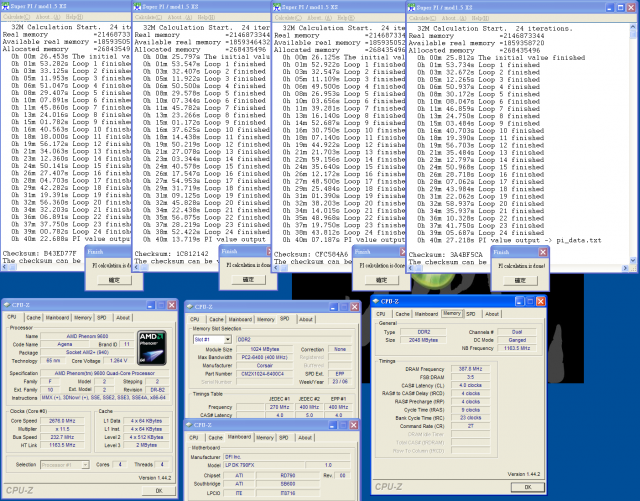Click title icon of CPU-Z SPD-tab window
The width and height of the screenshot is (640, 501).
[189, 307]
